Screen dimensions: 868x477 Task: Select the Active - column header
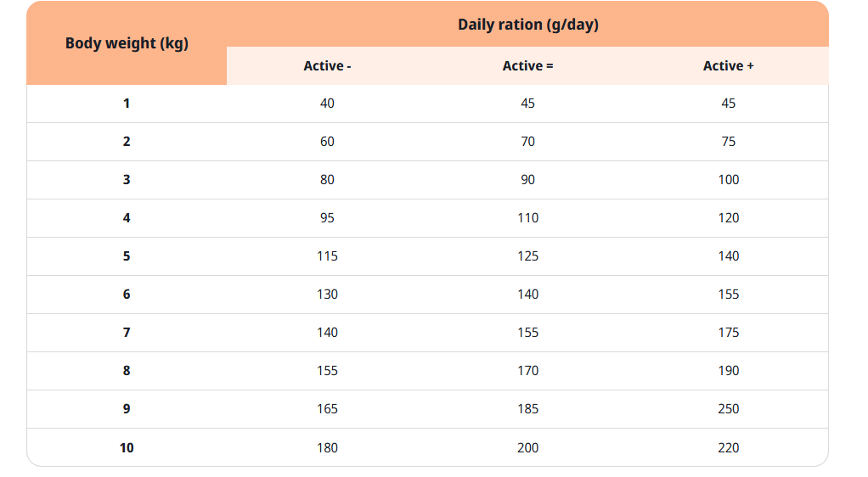pos(327,66)
